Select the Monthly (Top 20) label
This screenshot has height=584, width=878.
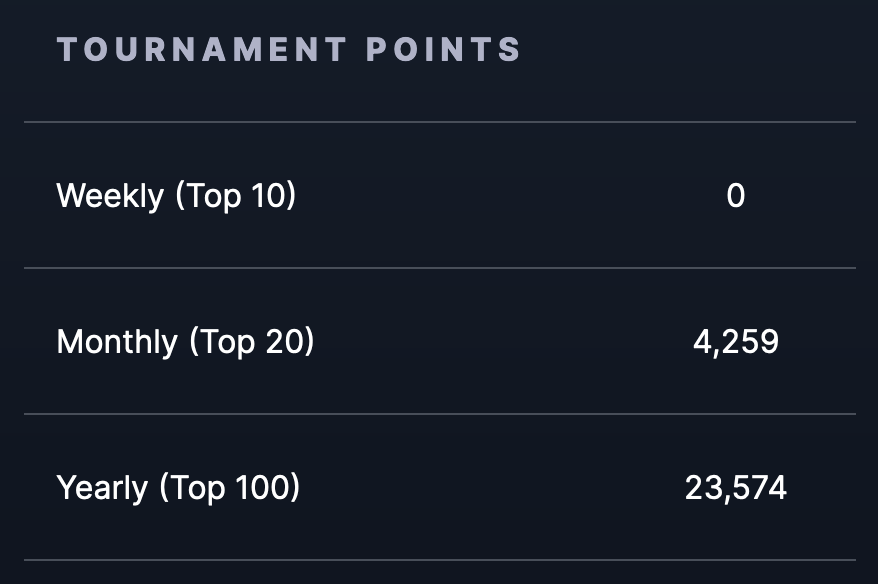[185, 342]
